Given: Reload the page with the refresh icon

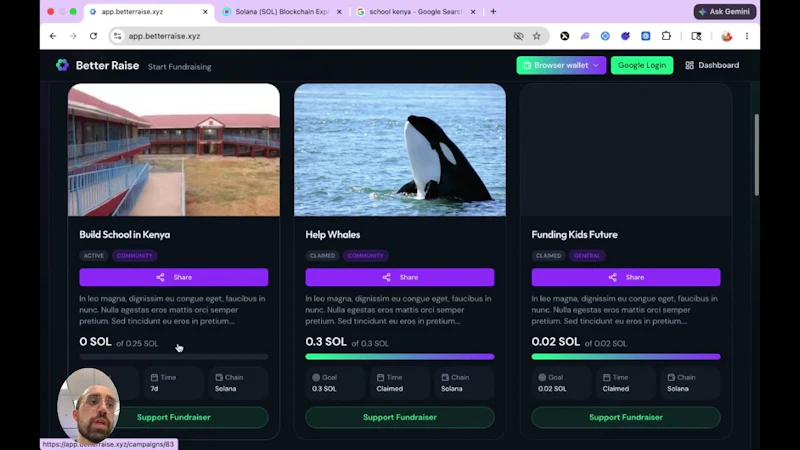Looking at the screenshot, I should point(93,36).
